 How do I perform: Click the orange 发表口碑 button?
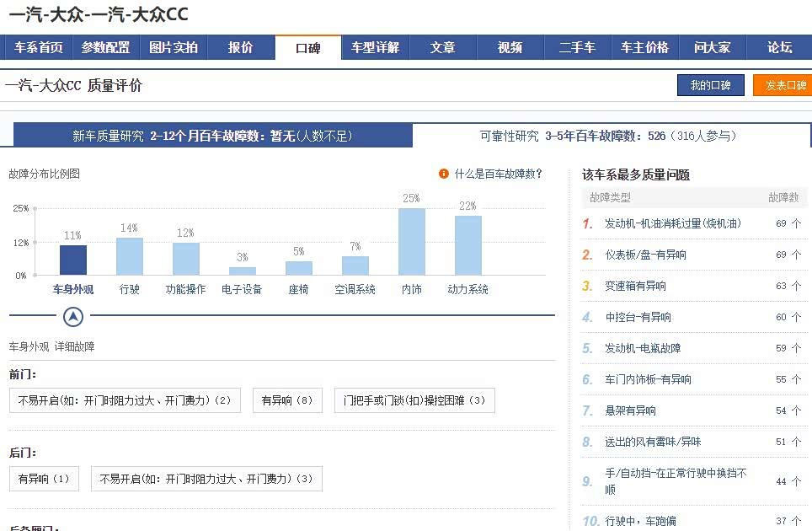(783, 85)
